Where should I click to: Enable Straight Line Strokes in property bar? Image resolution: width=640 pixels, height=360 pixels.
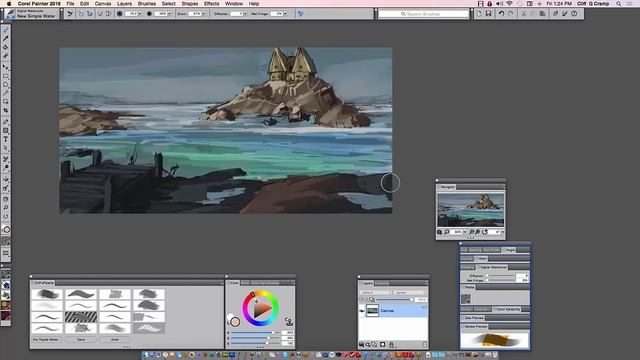point(89,13)
